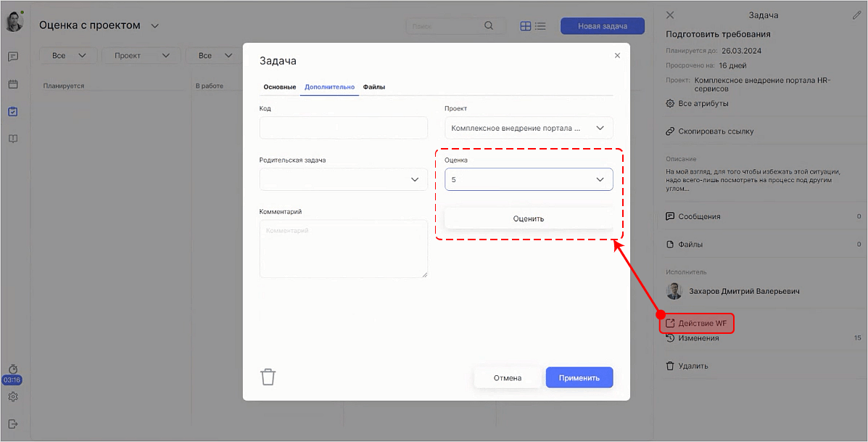Click the logout icon at sidebar bottom

[x=12, y=423]
